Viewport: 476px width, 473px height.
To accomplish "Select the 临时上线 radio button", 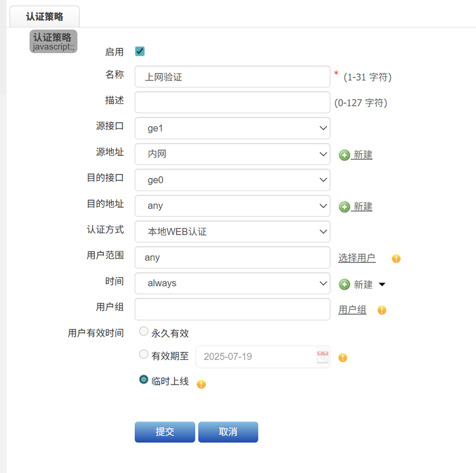I will point(144,379).
